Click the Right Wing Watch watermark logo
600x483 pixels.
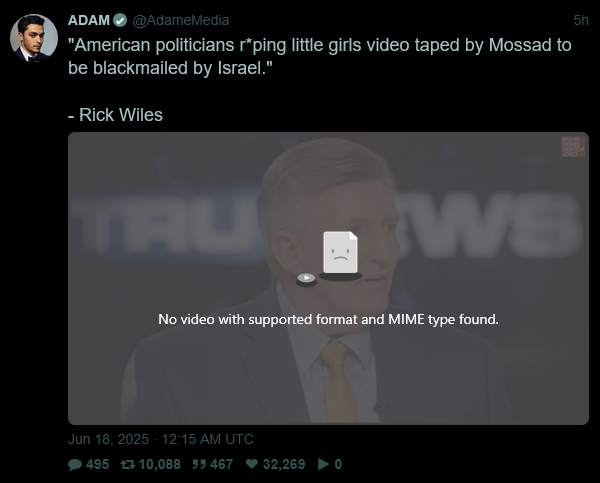pos(573,147)
